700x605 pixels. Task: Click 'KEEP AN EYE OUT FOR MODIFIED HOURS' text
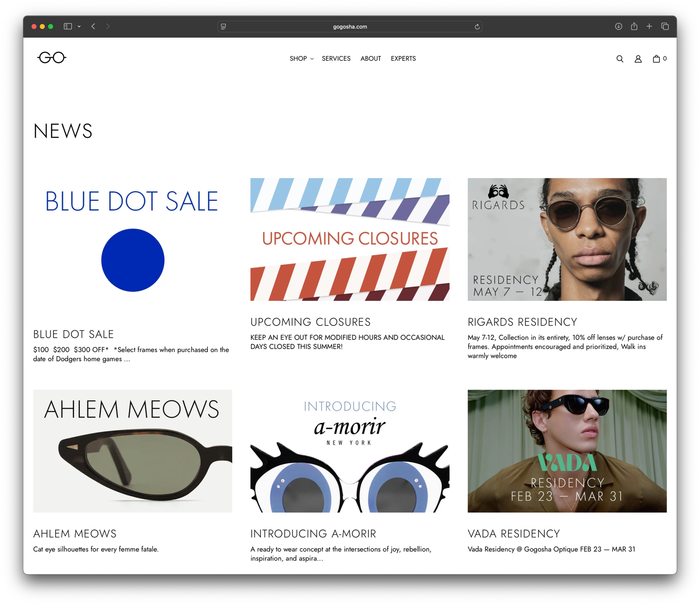[x=347, y=342]
